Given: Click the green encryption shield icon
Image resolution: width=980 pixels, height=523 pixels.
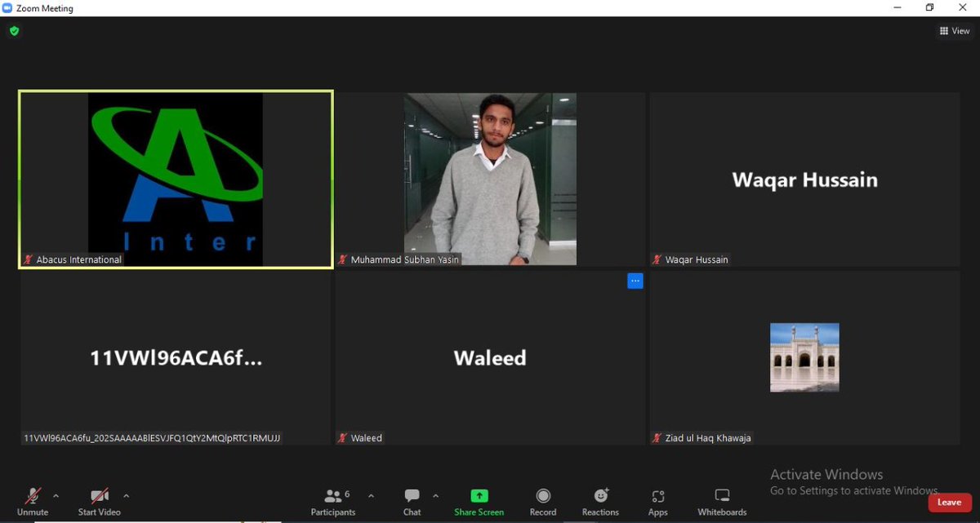Looking at the screenshot, I should point(14,31).
